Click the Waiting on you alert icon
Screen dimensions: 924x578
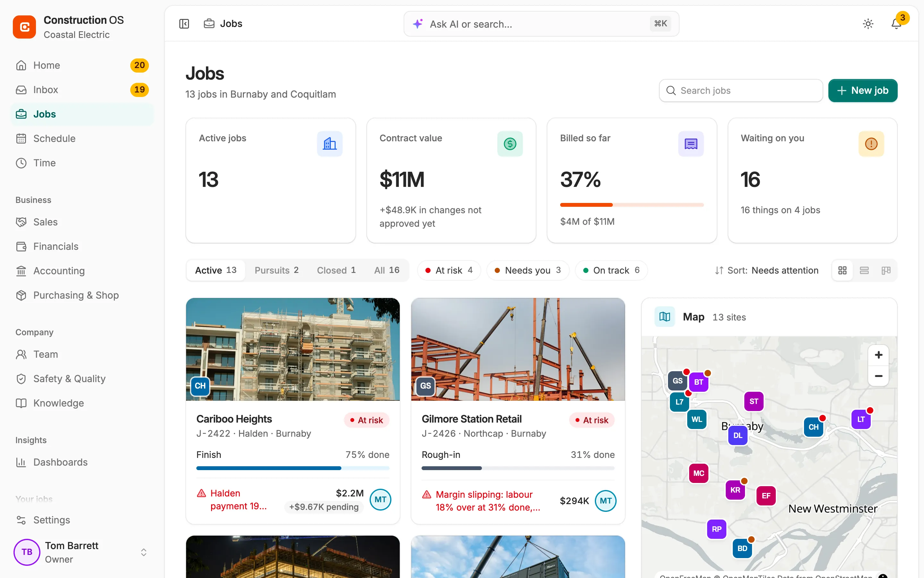[871, 144]
